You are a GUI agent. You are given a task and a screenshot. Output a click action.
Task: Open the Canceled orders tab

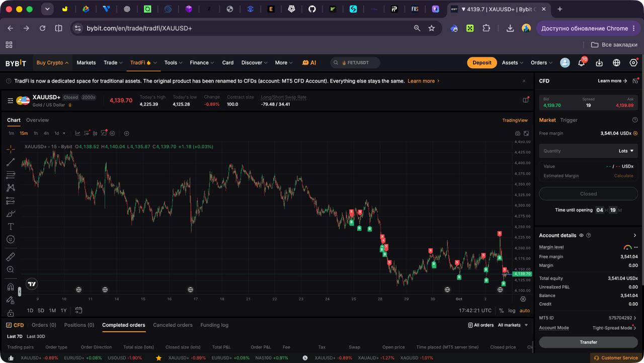(x=173, y=325)
